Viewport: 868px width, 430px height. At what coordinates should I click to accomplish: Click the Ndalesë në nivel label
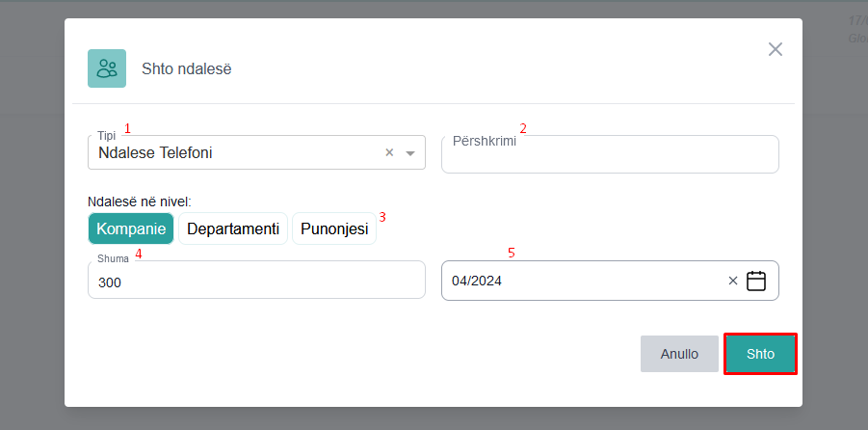pyautogui.click(x=140, y=202)
